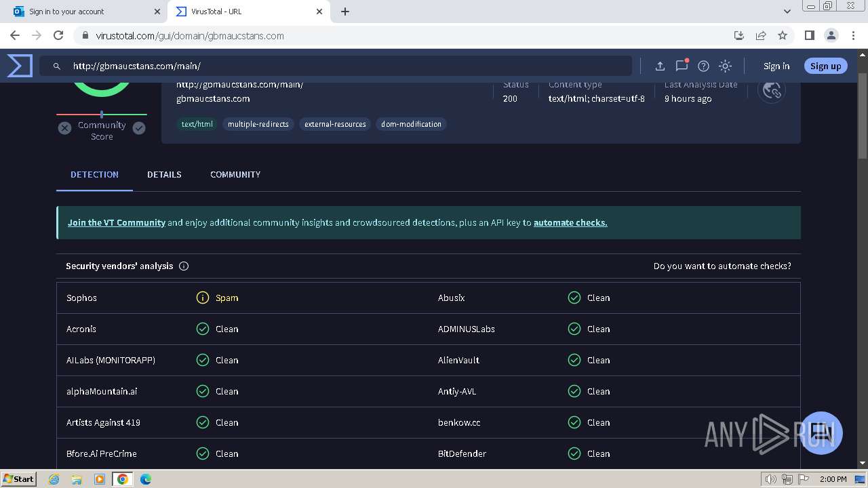Click the help question mark icon

703,66
